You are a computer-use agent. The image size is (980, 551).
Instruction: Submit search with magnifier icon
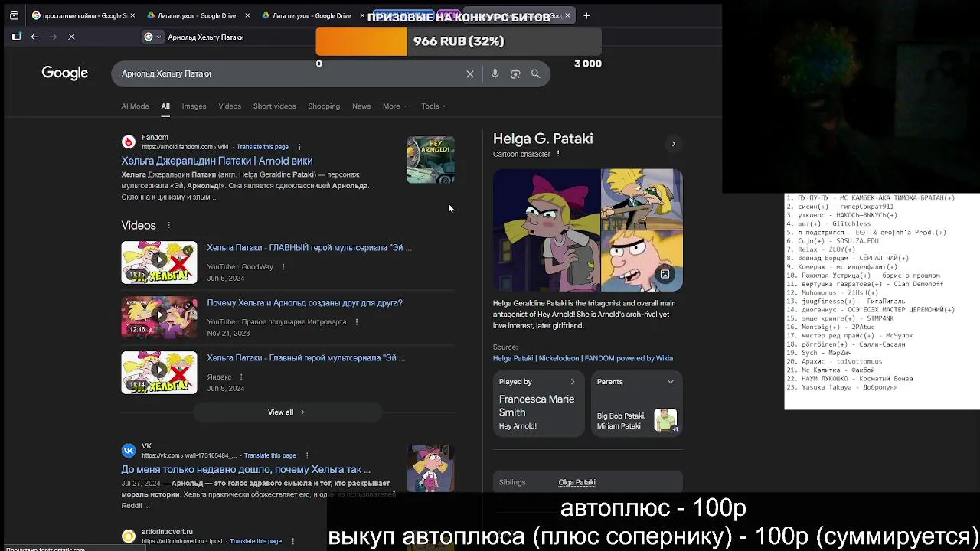coord(536,74)
